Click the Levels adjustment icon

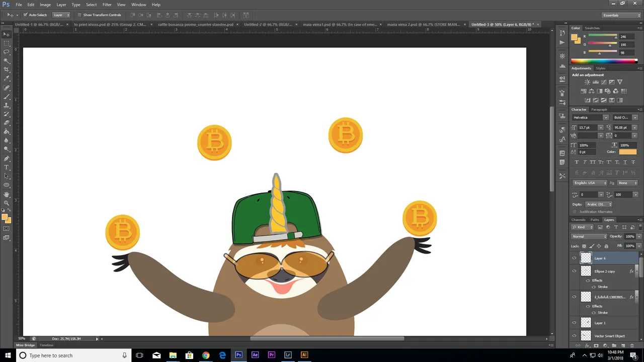pyautogui.click(x=595, y=82)
